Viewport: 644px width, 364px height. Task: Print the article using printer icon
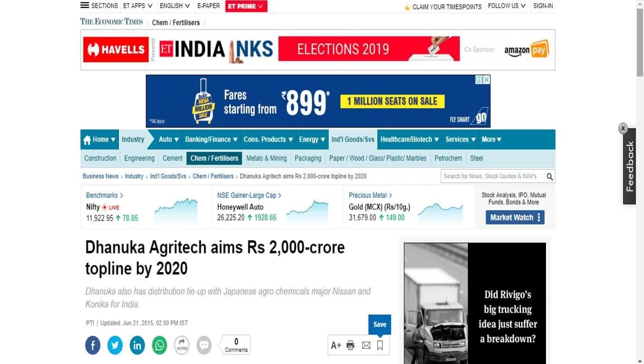351,345
